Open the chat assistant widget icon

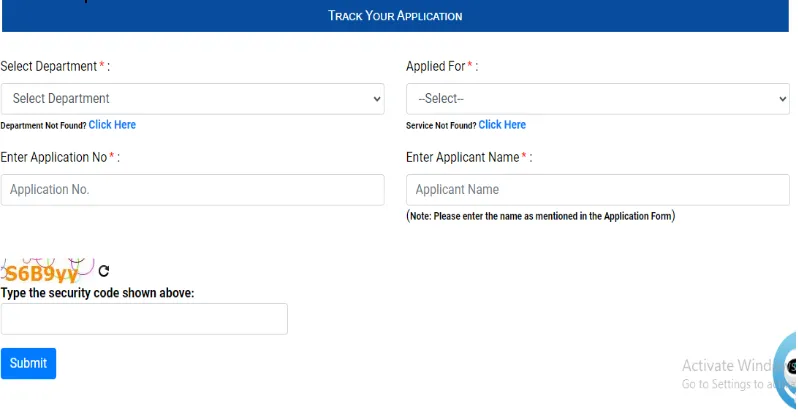(789, 366)
